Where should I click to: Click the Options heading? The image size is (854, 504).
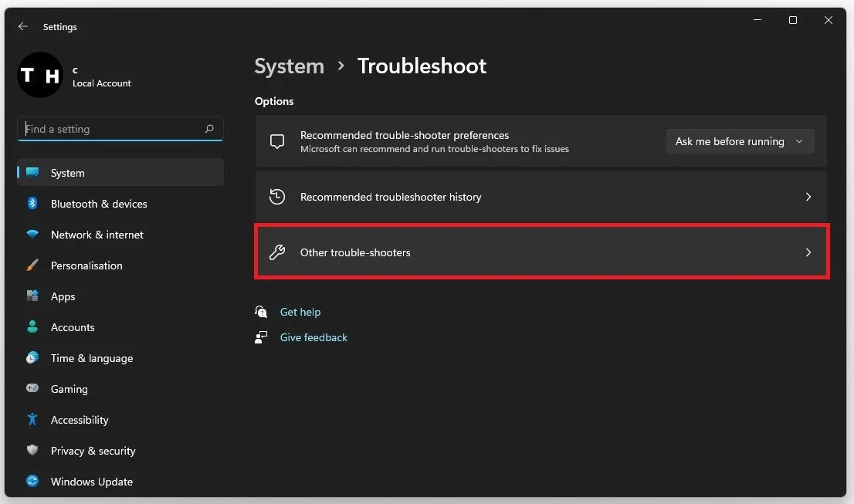274,101
